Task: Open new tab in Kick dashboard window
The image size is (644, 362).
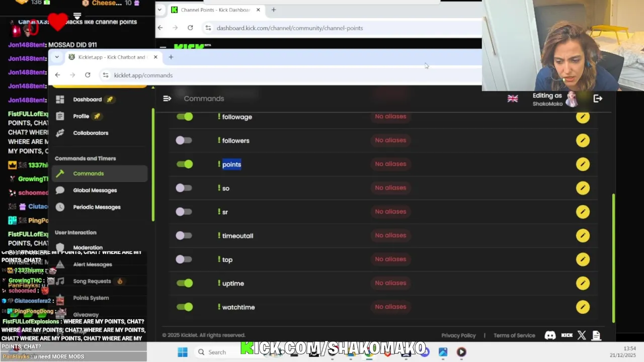Action: tap(274, 10)
